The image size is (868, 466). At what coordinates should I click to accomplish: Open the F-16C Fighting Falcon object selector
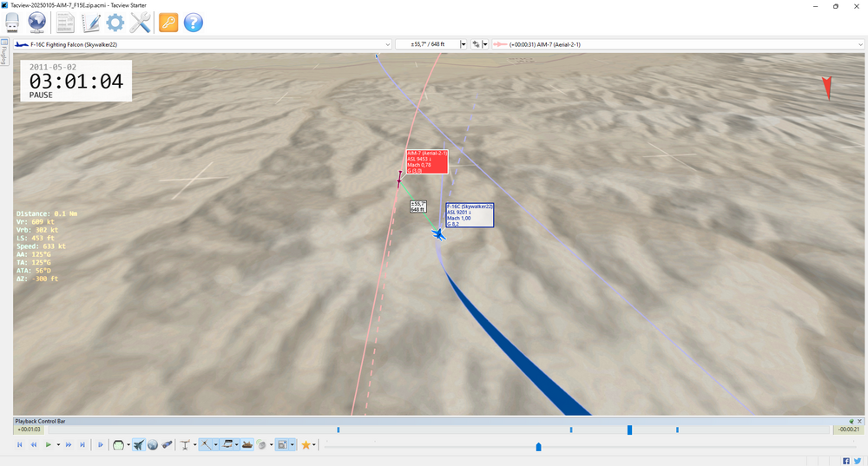[202, 44]
